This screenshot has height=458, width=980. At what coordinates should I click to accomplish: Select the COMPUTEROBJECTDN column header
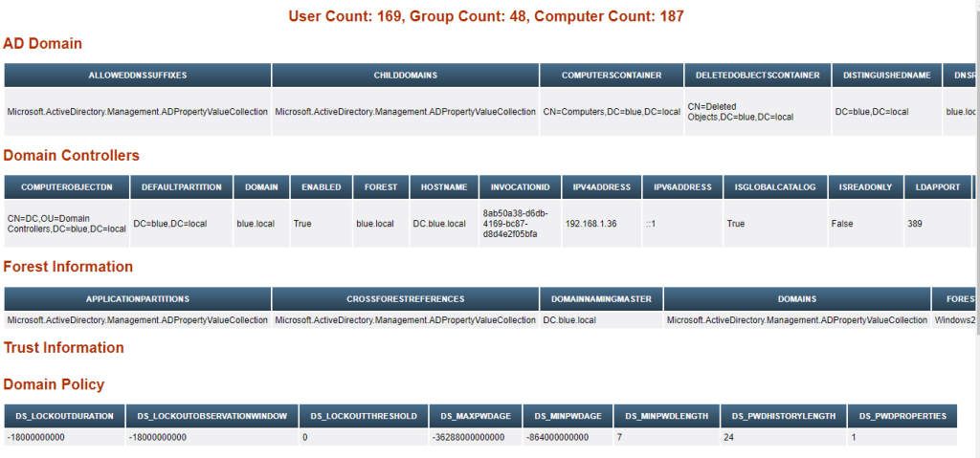click(66, 187)
